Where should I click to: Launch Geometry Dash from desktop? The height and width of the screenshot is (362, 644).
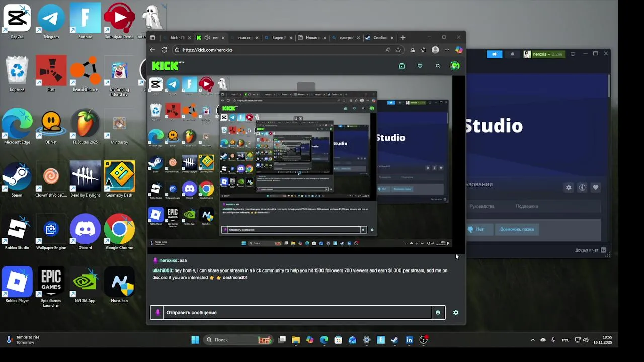[x=119, y=179]
